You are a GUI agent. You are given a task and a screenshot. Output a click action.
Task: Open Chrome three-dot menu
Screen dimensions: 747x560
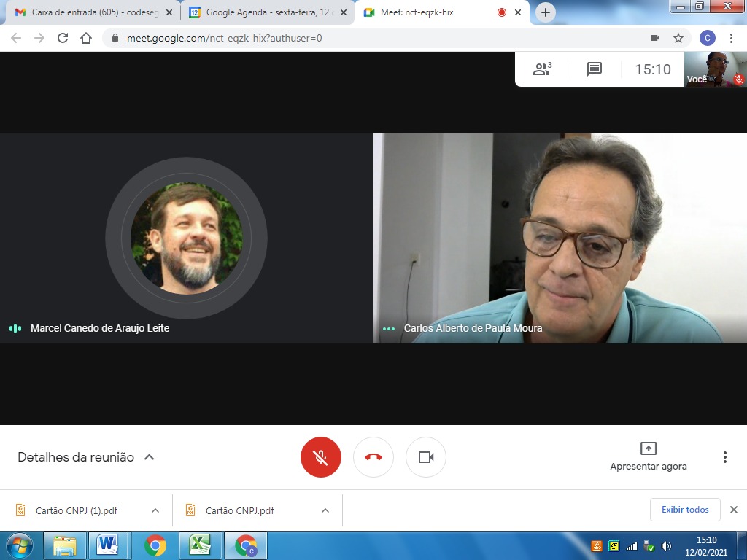pyautogui.click(x=731, y=38)
